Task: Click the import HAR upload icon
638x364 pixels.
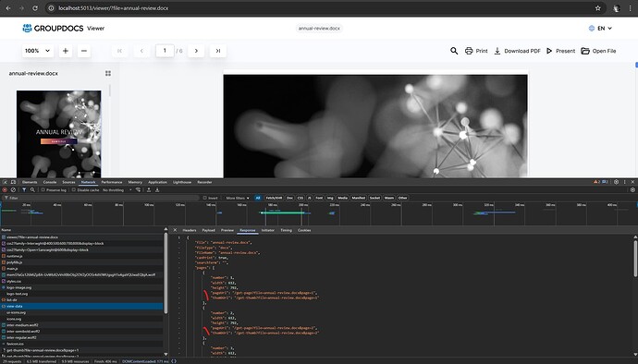Action: (x=149, y=190)
